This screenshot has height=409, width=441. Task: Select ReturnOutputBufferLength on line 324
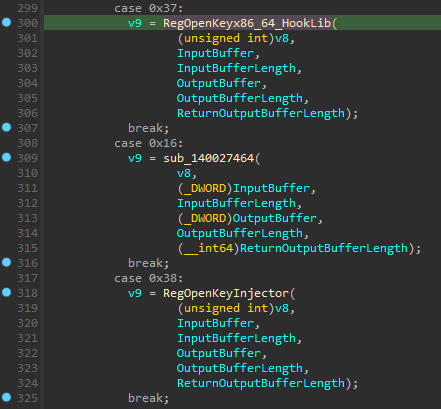(261, 383)
